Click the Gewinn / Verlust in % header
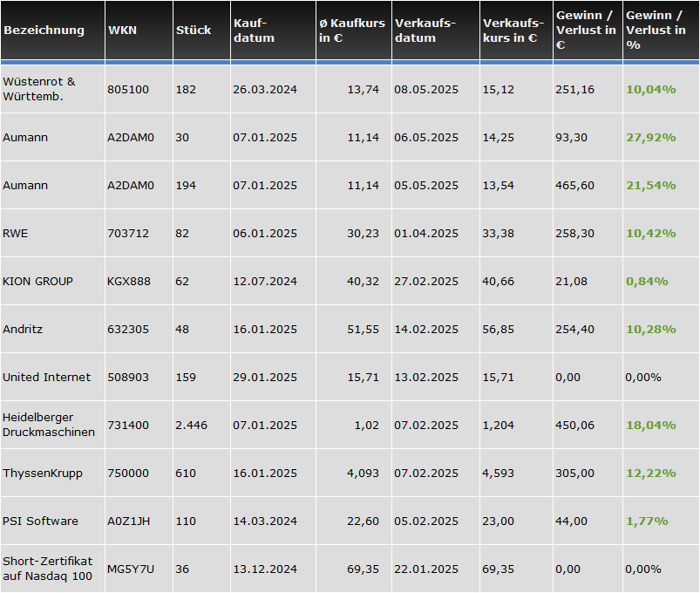Screen dimensions: 700x593 656,31
